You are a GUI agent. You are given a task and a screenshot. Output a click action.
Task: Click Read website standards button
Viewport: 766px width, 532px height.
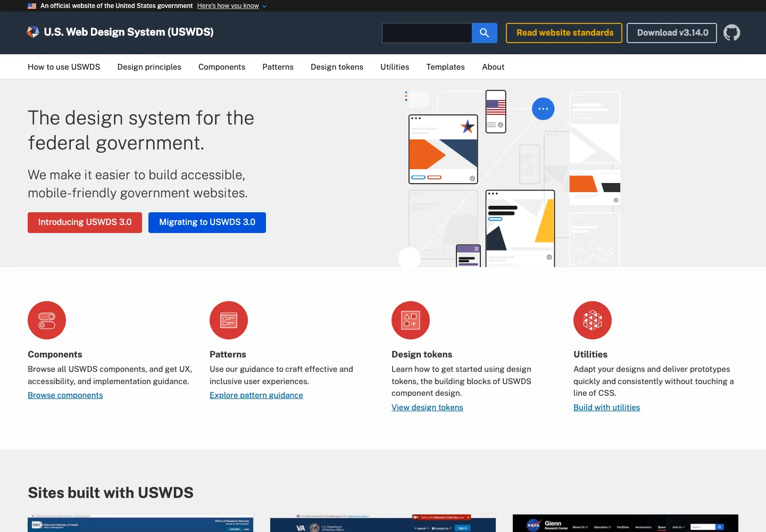pyautogui.click(x=564, y=33)
